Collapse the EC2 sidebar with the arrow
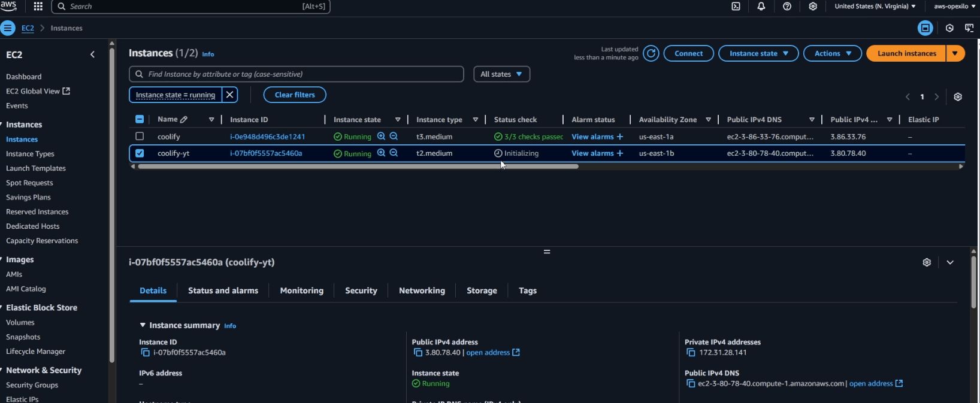The height and width of the screenshot is (403, 980). (x=92, y=54)
